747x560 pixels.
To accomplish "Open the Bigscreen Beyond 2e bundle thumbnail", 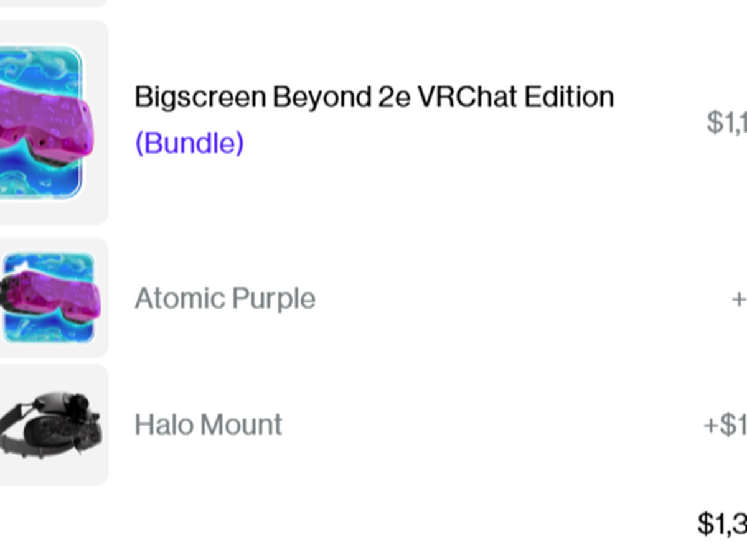I will pyautogui.click(x=40, y=122).
